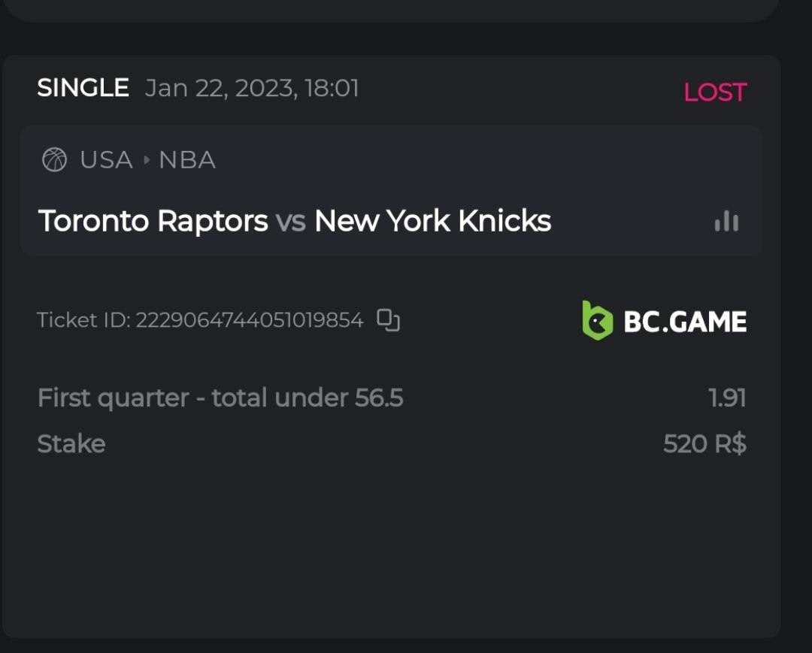Open the USA country category
The image size is (812, 653).
click(106, 160)
